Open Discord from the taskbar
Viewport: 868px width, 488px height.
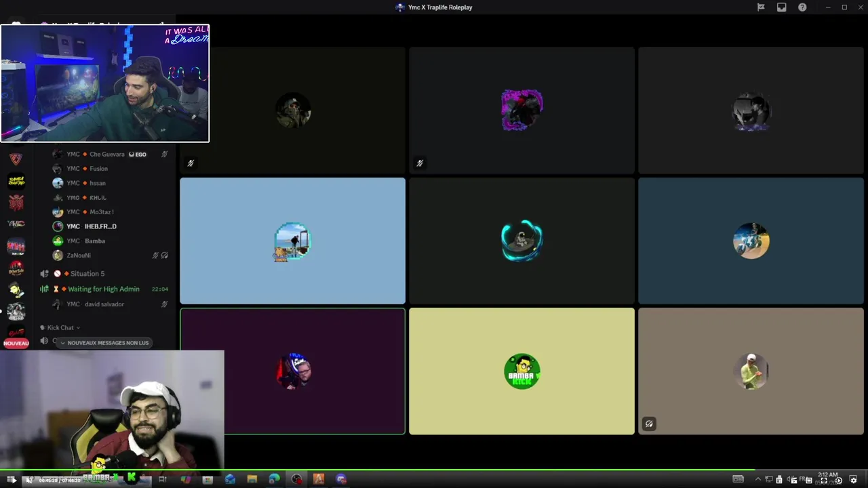341,480
